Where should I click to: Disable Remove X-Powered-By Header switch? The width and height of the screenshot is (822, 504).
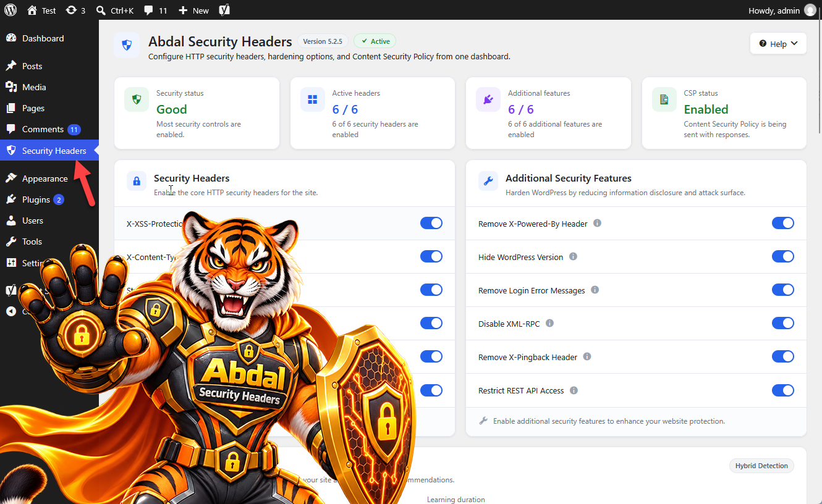coord(783,223)
